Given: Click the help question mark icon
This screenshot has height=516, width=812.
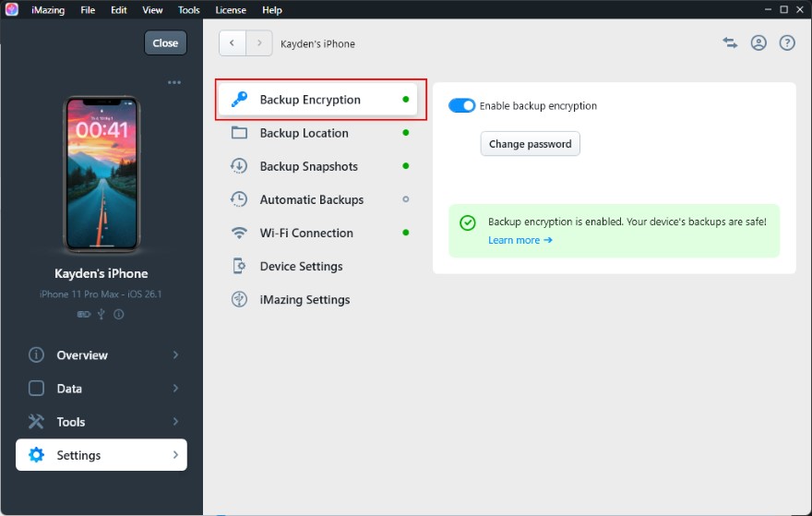Looking at the screenshot, I should pyautogui.click(x=787, y=43).
